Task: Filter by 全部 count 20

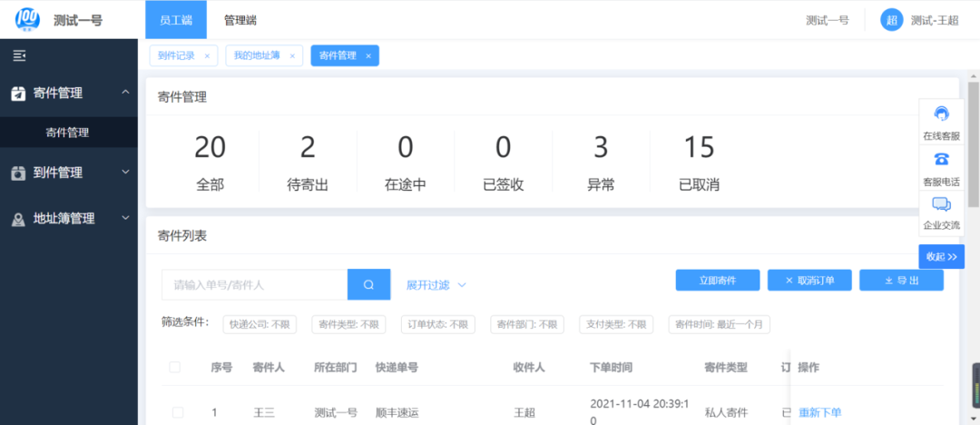Action: [210, 163]
